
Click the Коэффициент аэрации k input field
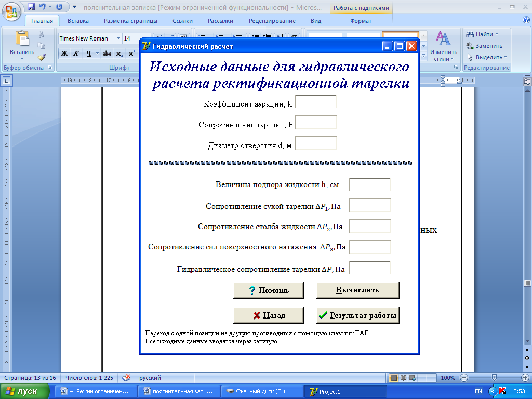point(316,101)
